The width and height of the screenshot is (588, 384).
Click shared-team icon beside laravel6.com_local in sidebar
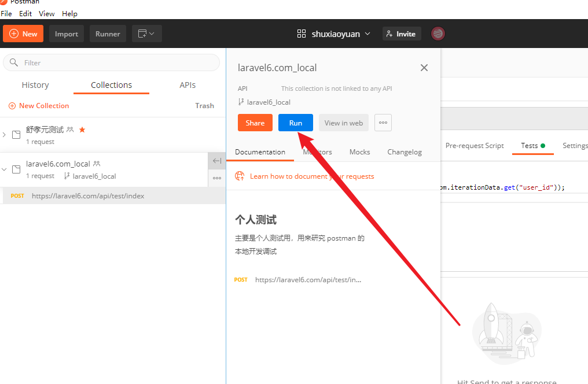pos(97,164)
